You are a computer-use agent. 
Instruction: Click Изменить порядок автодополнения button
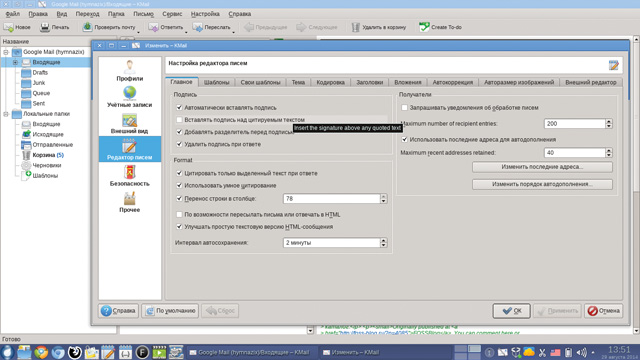click(542, 184)
